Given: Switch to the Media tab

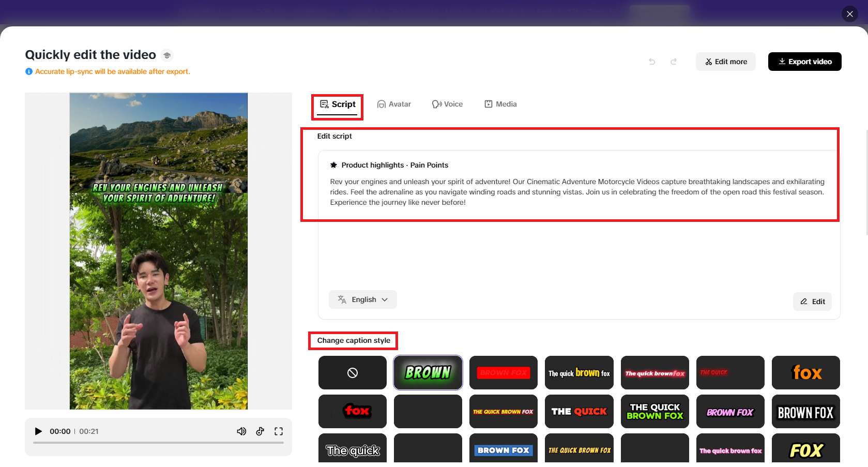Looking at the screenshot, I should pos(500,104).
